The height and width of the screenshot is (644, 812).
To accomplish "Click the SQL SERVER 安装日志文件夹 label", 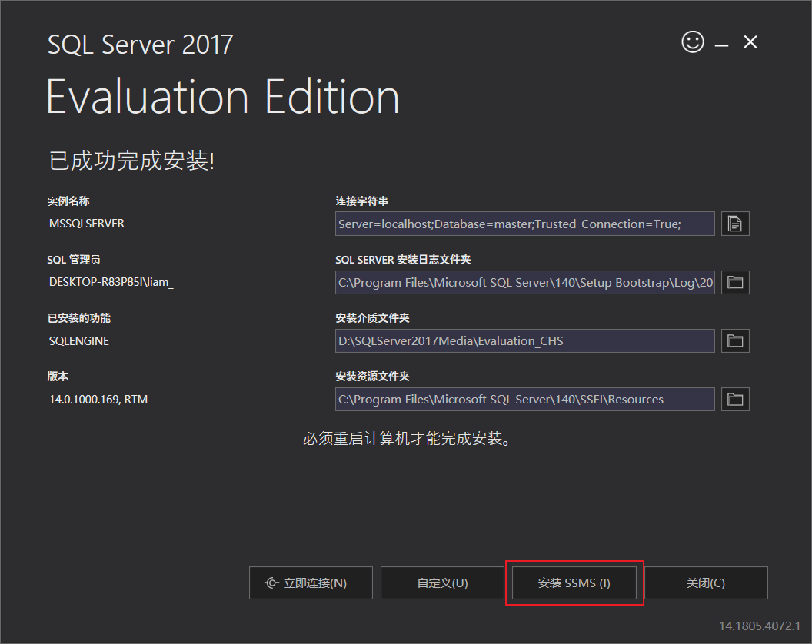I will pos(403,259).
